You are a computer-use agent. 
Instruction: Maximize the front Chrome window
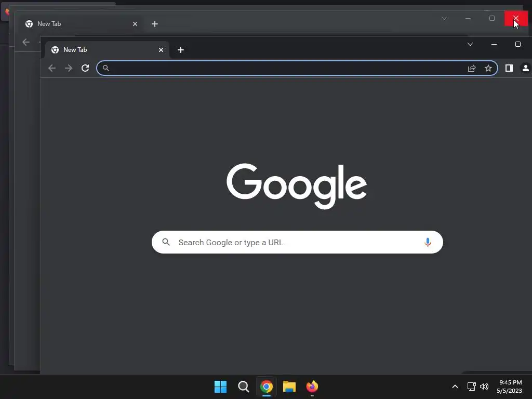(x=518, y=45)
